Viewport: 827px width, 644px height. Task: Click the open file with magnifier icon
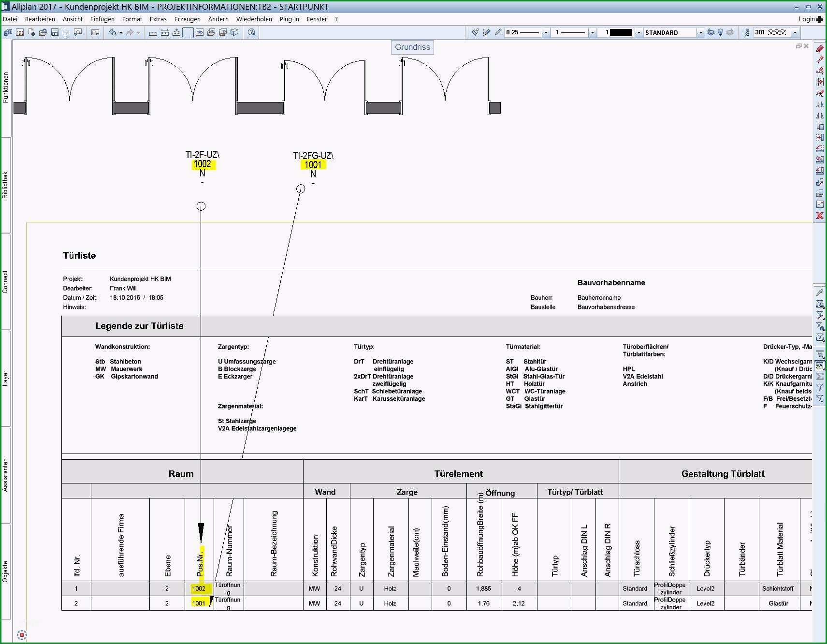tap(43, 32)
